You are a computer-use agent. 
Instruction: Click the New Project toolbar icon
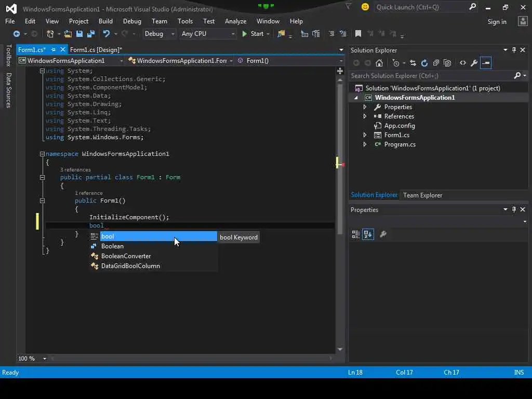[50, 34]
